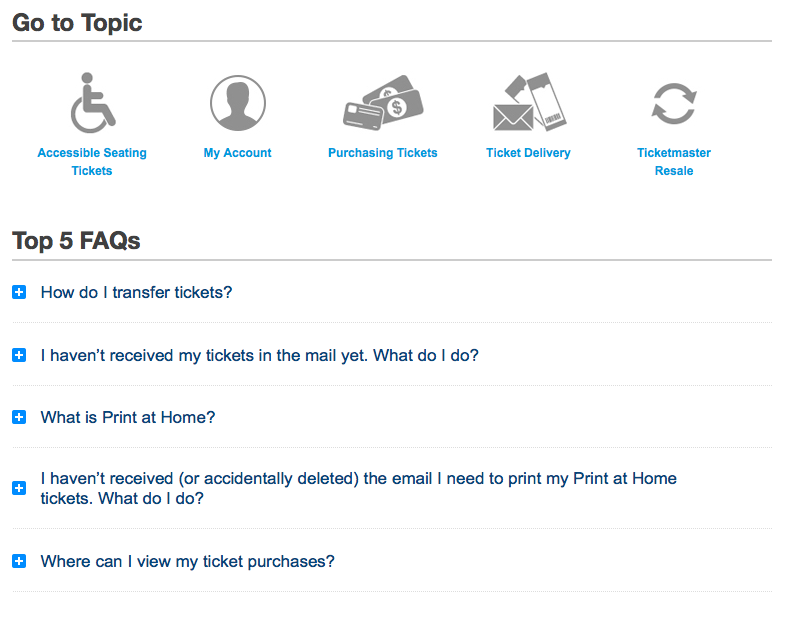Click the My Account person icon

pos(238,103)
